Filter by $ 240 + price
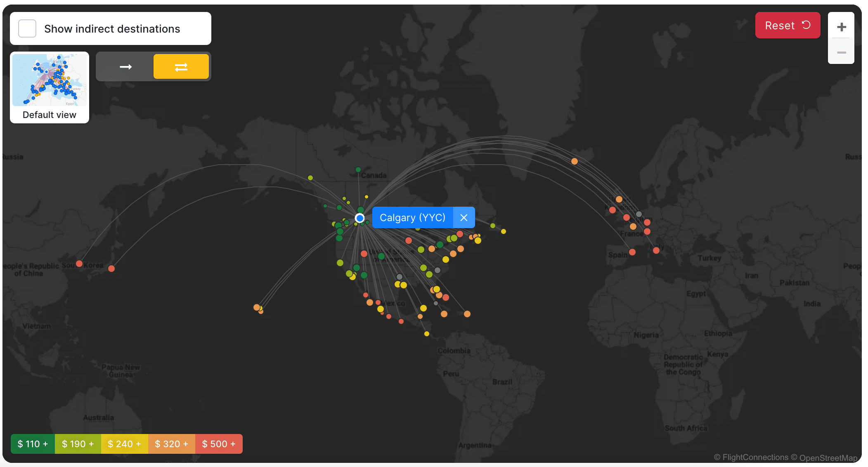This screenshot has width=868, height=467. 124,444
